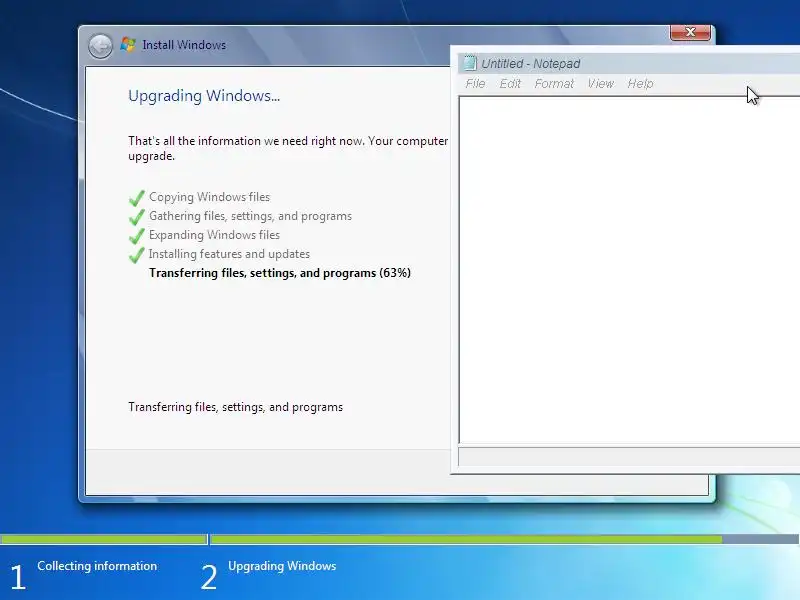Image resolution: width=800 pixels, height=600 pixels.
Task: Click checkmark beside Copying Windows files
Action: [x=136, y=197]
